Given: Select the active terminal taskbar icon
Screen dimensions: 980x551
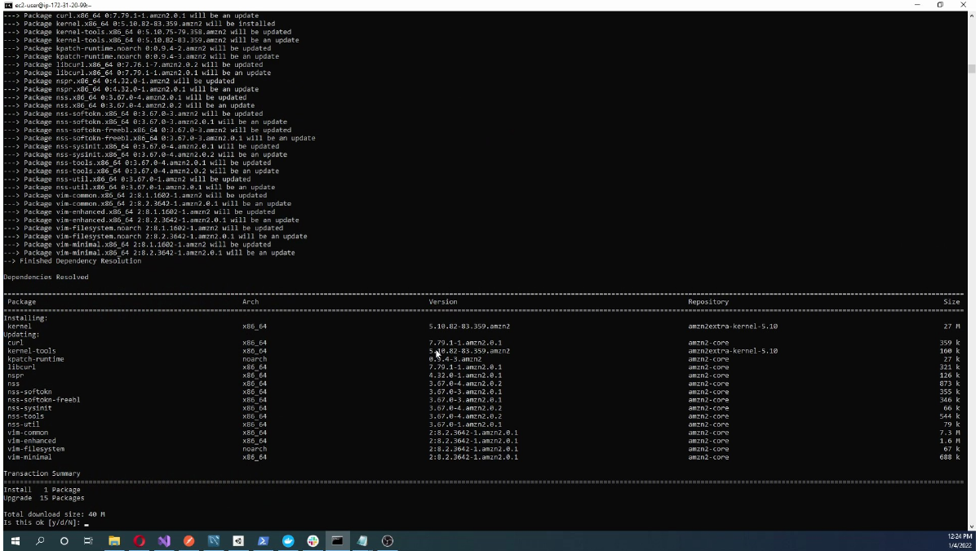Looking at the screenshot, I should point(337,540).
